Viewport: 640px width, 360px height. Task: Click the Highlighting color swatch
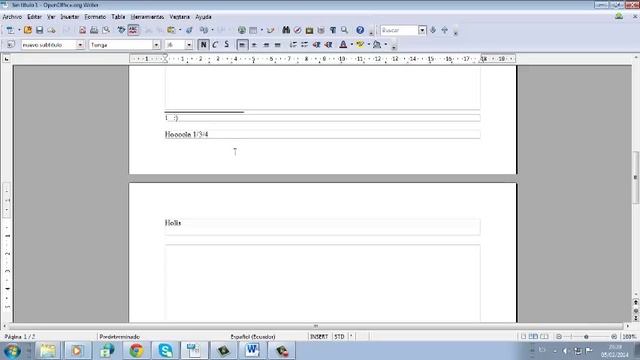(360, 44)
